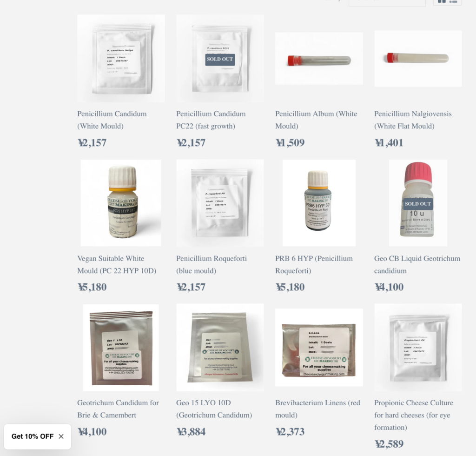This screenshot has width=476, height=456.
Task: Switch to grid view layout icon
Action: pos(442,1)
